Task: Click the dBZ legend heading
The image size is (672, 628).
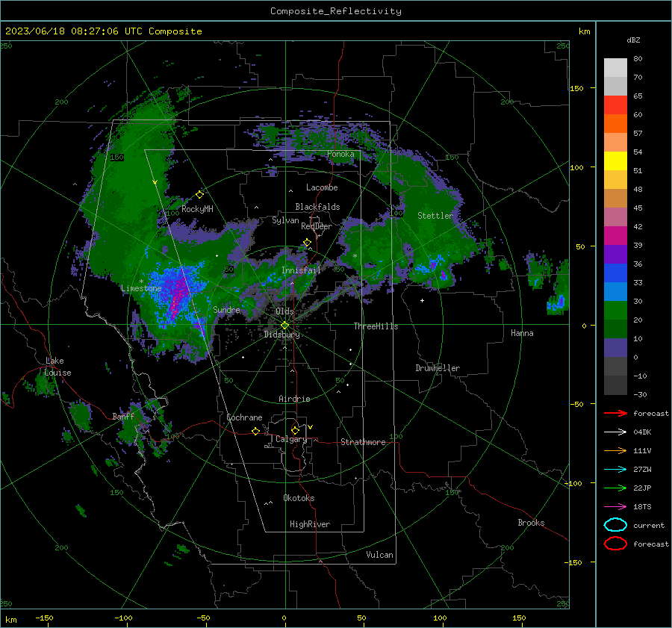Action: (x=633, y=40)
